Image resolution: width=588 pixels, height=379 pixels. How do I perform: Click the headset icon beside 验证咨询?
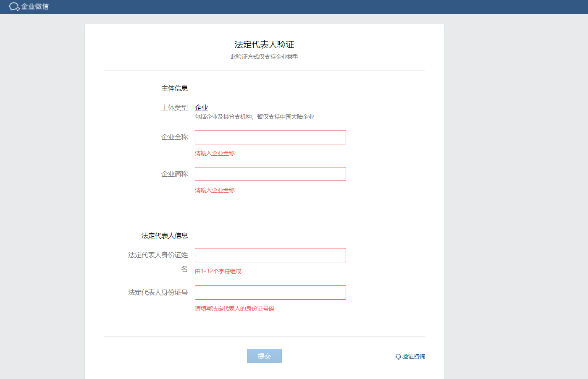[x=398, y=356]
